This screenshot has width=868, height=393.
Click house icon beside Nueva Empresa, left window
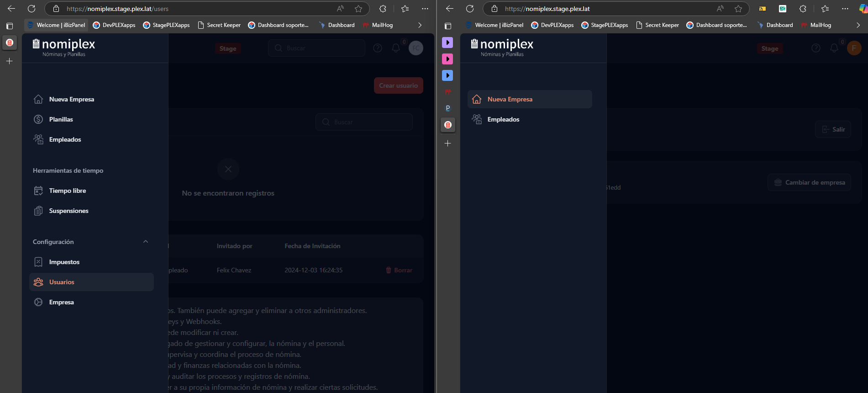click(38, 99)
